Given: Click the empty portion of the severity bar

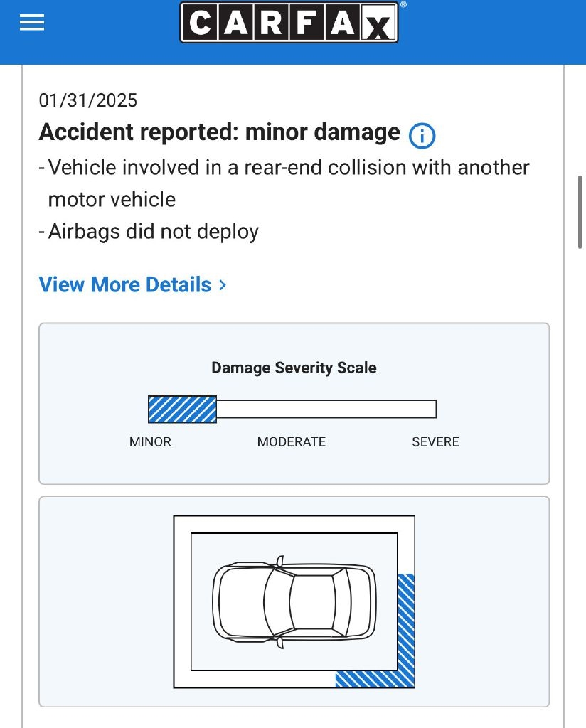Looking at the screenshot, I should [326, 409].
